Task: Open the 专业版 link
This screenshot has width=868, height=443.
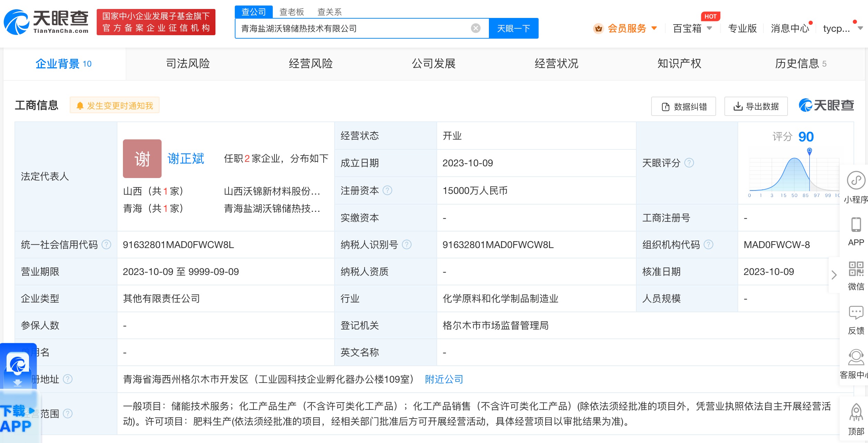Action: pos(742,28)
